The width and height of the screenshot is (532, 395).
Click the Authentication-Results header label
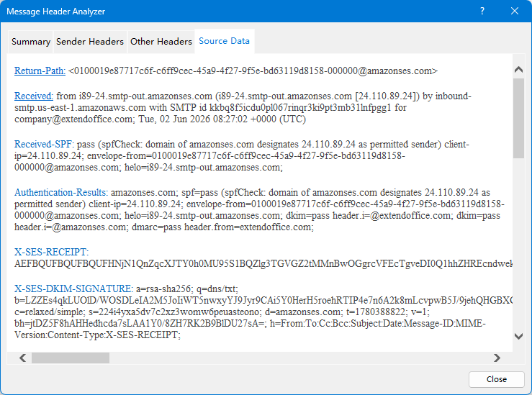tap(61, 192)
